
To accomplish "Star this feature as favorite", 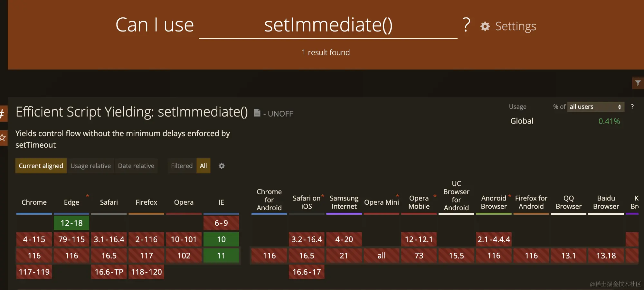I will [x=3, y=138].
